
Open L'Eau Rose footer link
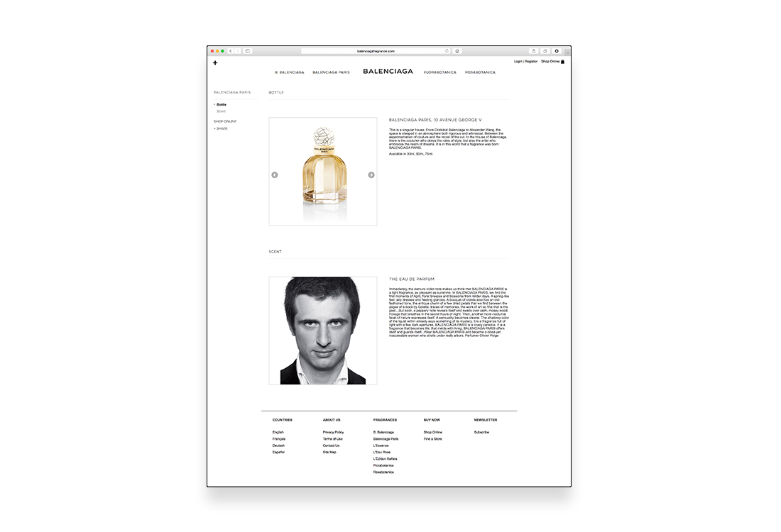382,453
